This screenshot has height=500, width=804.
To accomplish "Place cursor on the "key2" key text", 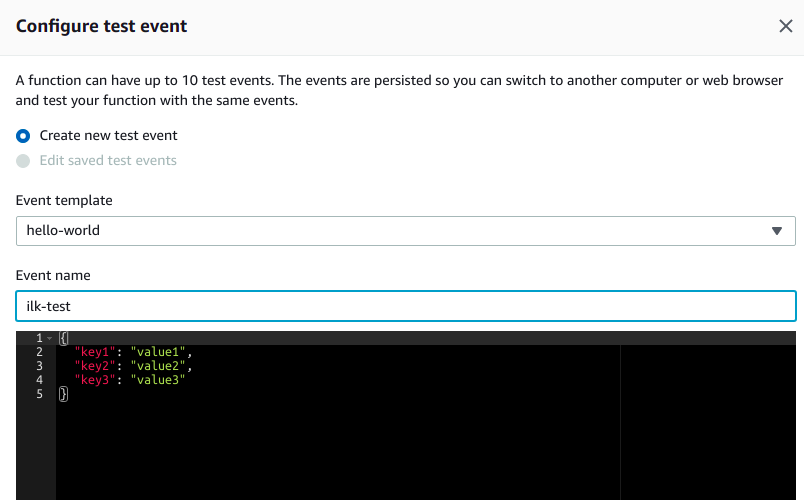I will pos(95,366).
